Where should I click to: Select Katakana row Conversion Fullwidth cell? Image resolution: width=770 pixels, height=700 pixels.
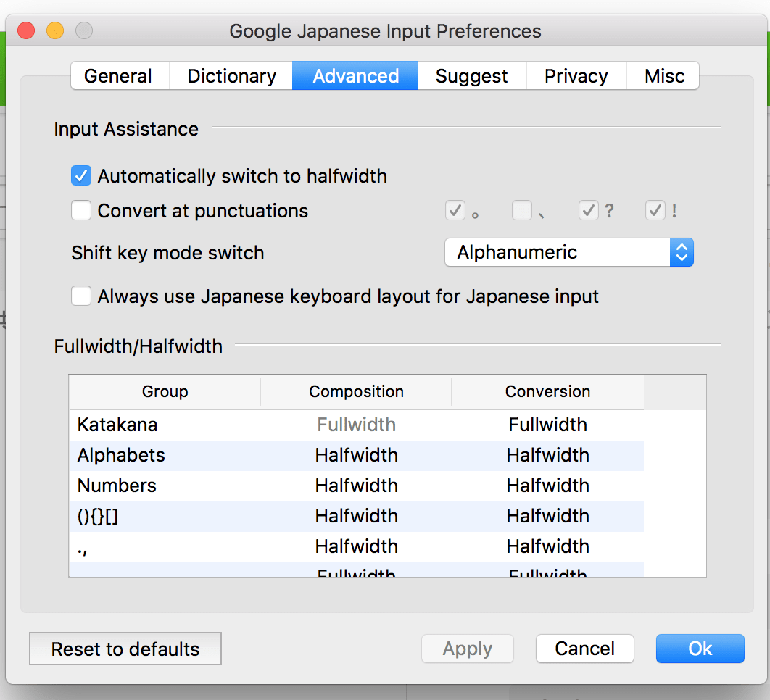(x=547, y=425)
